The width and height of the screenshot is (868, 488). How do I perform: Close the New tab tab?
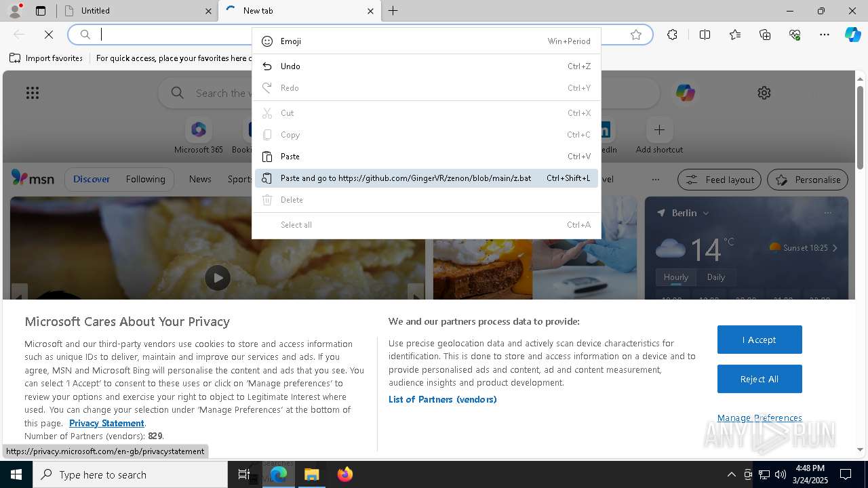tap(370, 11)
